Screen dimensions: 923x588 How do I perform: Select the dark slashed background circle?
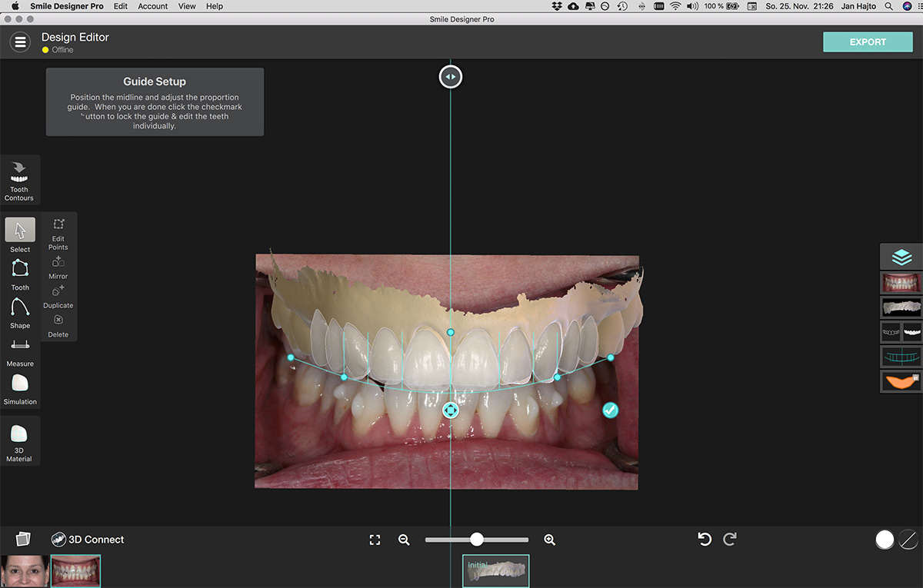(908, 540)
